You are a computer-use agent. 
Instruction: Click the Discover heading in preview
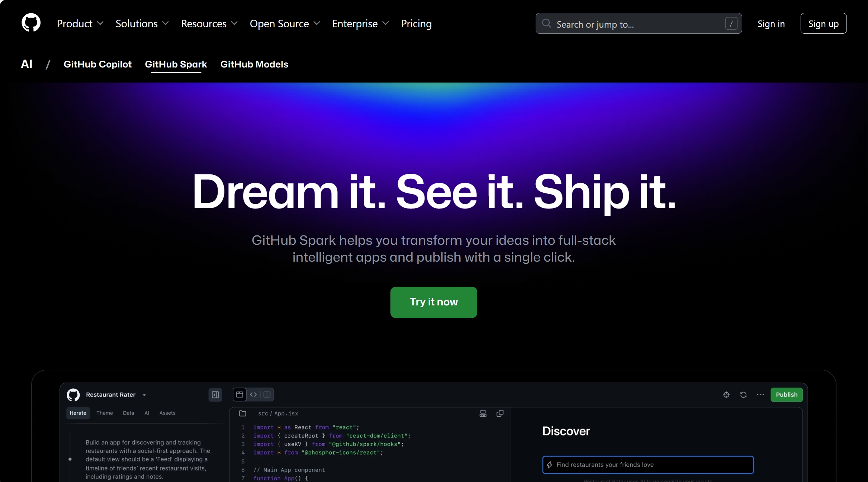[566, 431]
